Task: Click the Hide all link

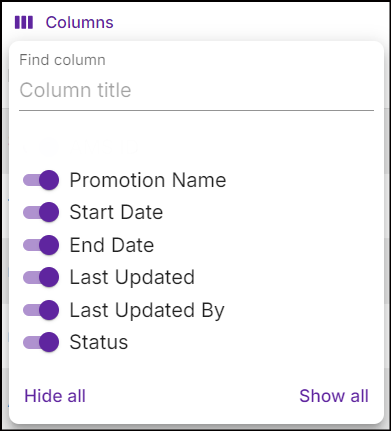Action: tap(55, 396)
